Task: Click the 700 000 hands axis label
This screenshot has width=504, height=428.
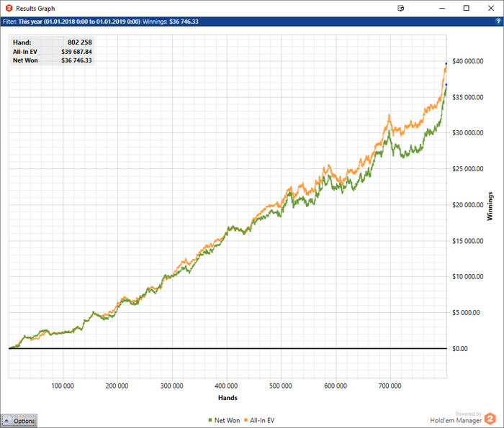Action: (390, 386)
